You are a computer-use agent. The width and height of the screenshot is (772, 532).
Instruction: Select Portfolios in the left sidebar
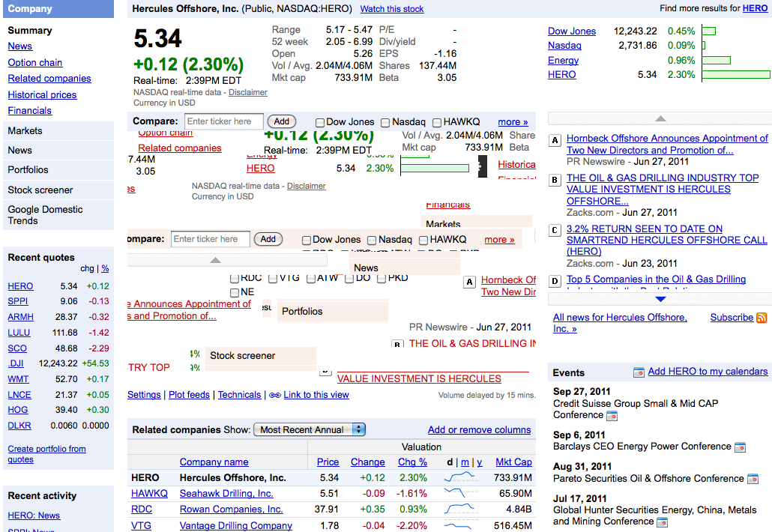58,170
